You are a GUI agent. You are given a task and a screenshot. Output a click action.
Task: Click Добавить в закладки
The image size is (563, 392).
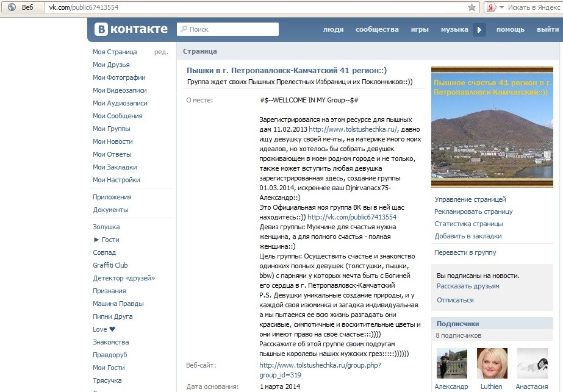tap(468, 236)
